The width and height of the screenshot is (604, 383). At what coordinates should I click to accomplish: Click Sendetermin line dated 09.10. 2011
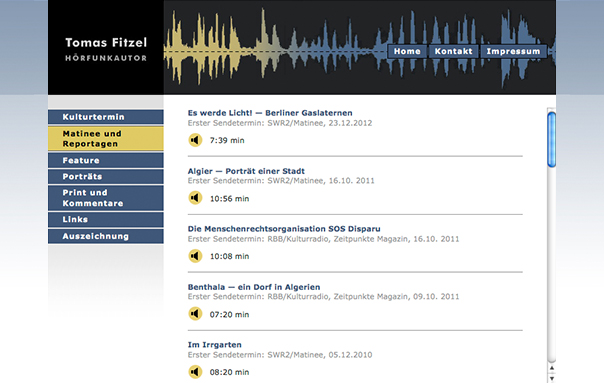pyautogui.click(x=324, y=297)
